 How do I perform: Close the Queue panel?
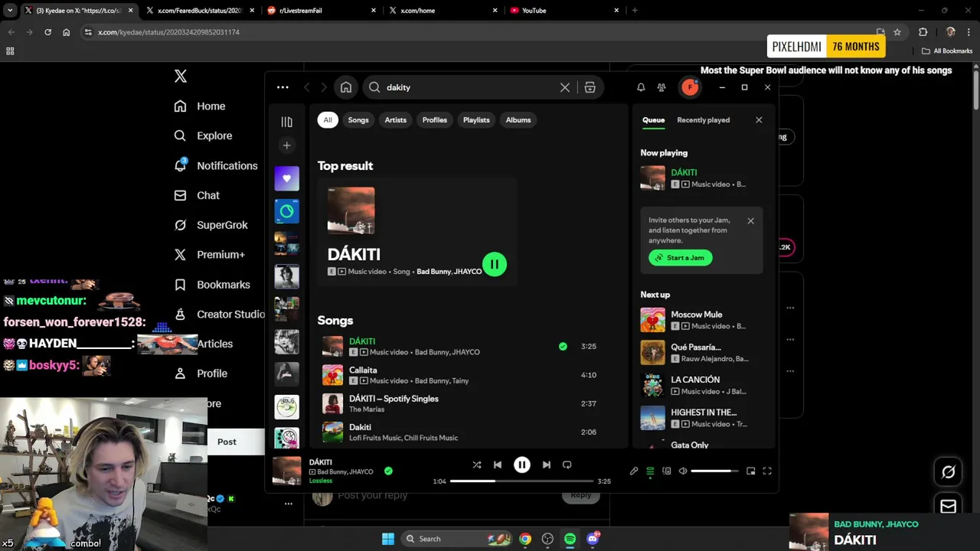[x=759, y=120]
